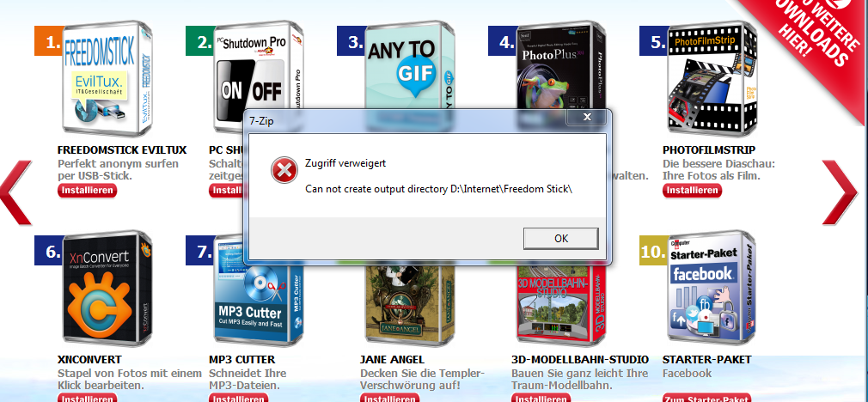Open the Any to GIF product box
The height and width of the screenshot is (402, 868).
410,65
